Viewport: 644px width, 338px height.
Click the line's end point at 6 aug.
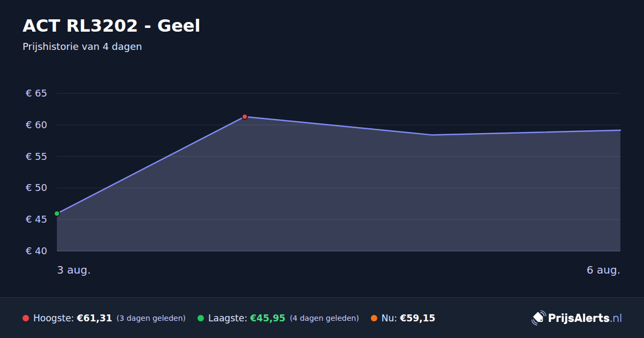click(x=620, y=130)
